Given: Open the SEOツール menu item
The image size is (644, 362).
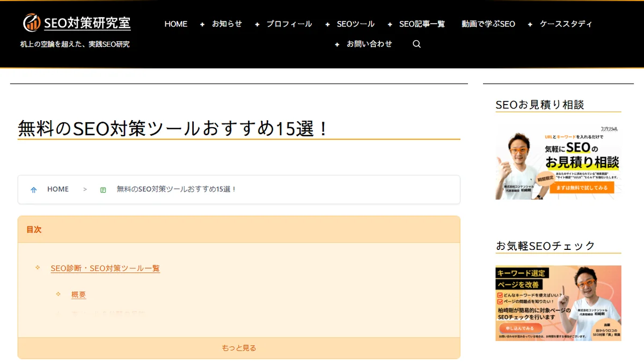Looking at the screenshot, I should pyautogui.click(x=356, y=24).
